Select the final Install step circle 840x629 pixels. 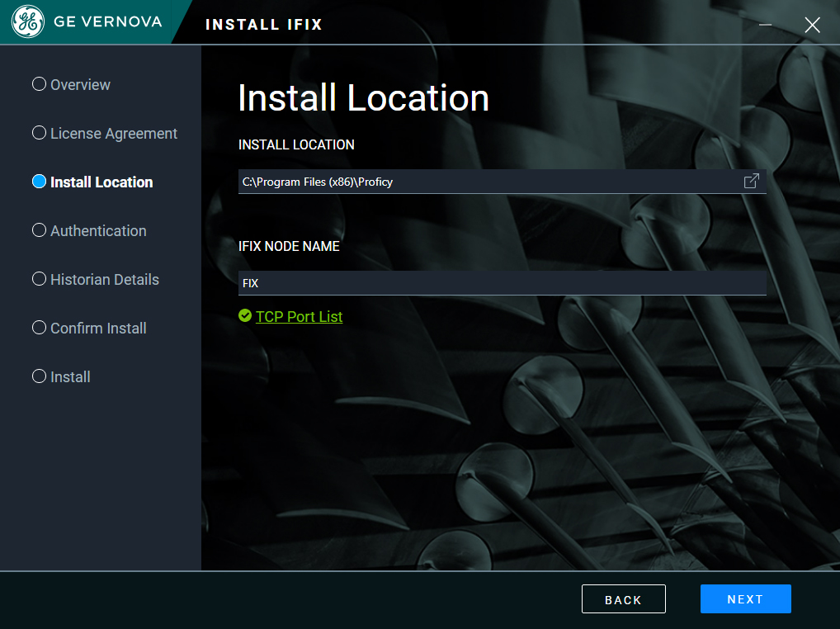coord(39,376)
